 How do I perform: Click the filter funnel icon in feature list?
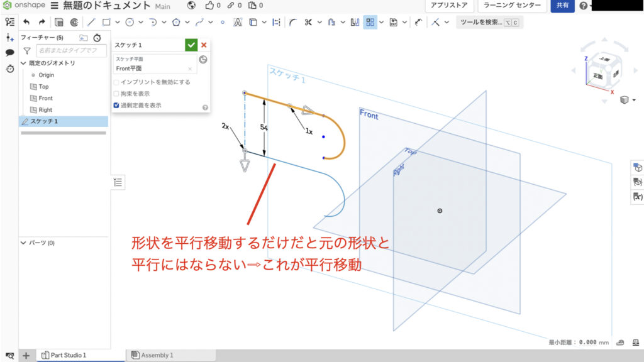pyautogui.click(x=27, y=51)
